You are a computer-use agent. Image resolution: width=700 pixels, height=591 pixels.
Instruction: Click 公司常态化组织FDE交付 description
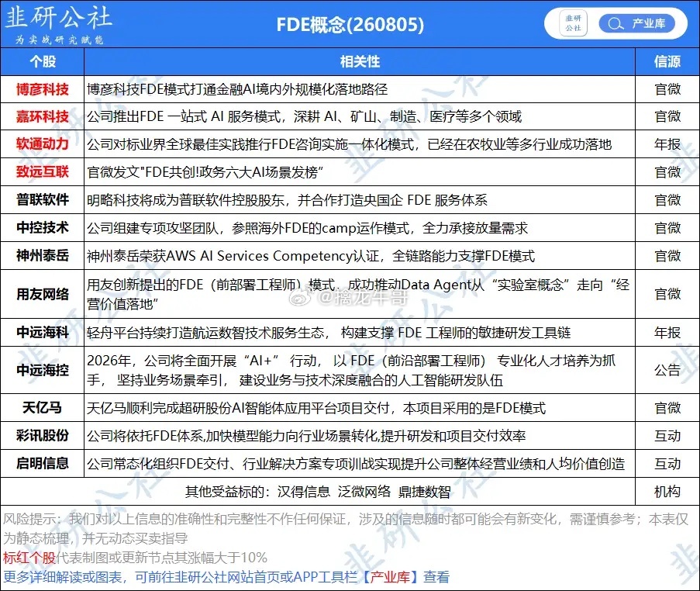(x=356, y=464)
